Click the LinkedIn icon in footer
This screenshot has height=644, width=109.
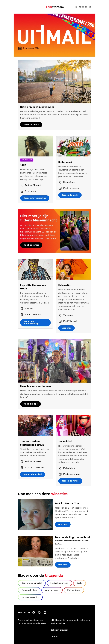coord(45,612)
